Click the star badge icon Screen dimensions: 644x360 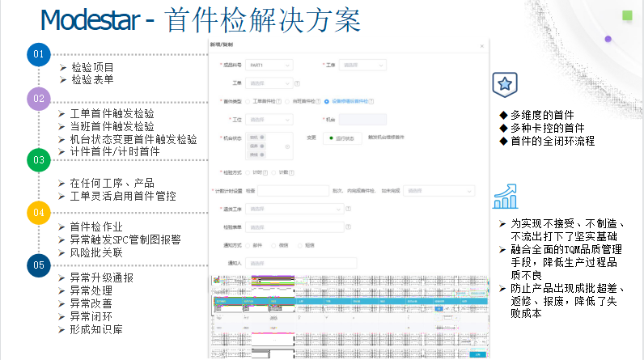(x=505, y=85)
